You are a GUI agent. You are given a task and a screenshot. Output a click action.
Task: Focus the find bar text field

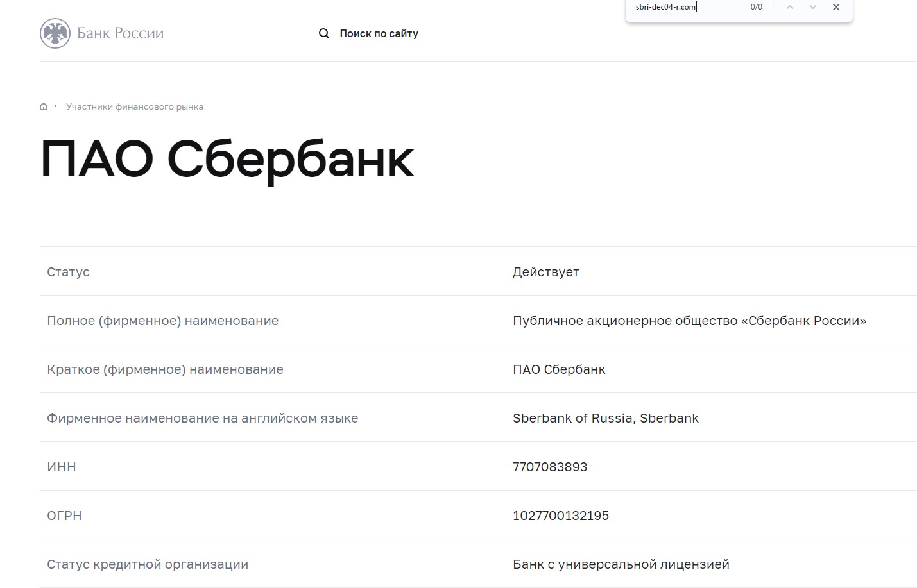pyautogui.click(x=688, y=7)
